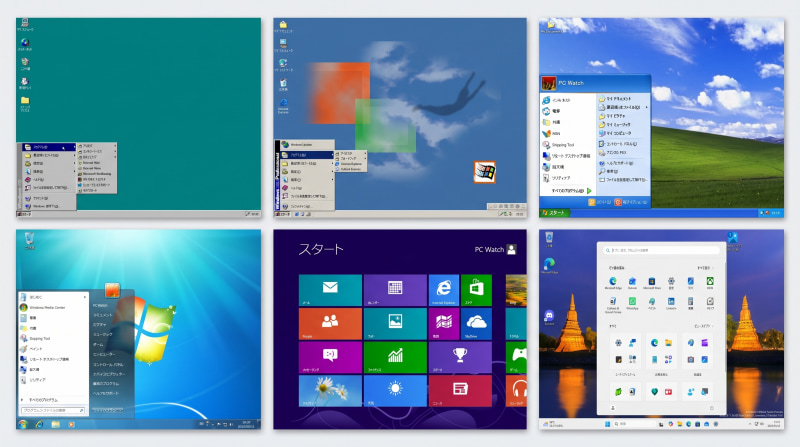Open the SkyDrive cloud tile
The height and width of the screenshot is (447, 800).
point(476,324)
